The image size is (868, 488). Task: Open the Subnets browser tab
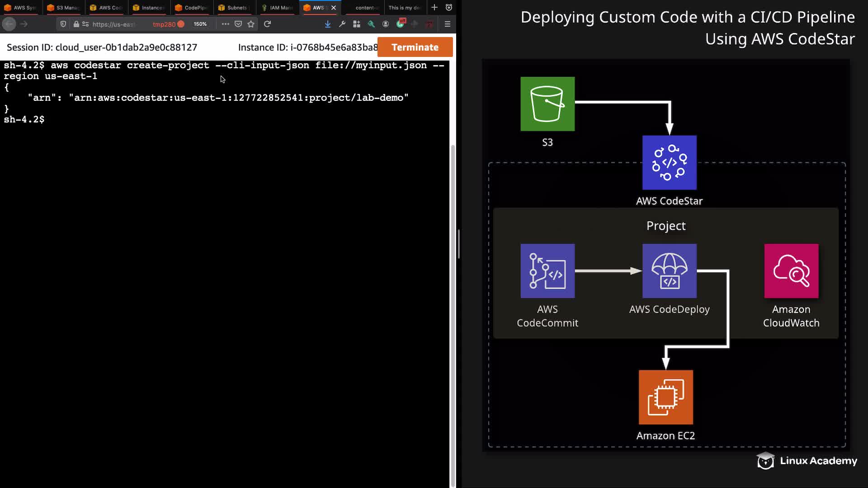click(233, 8)
